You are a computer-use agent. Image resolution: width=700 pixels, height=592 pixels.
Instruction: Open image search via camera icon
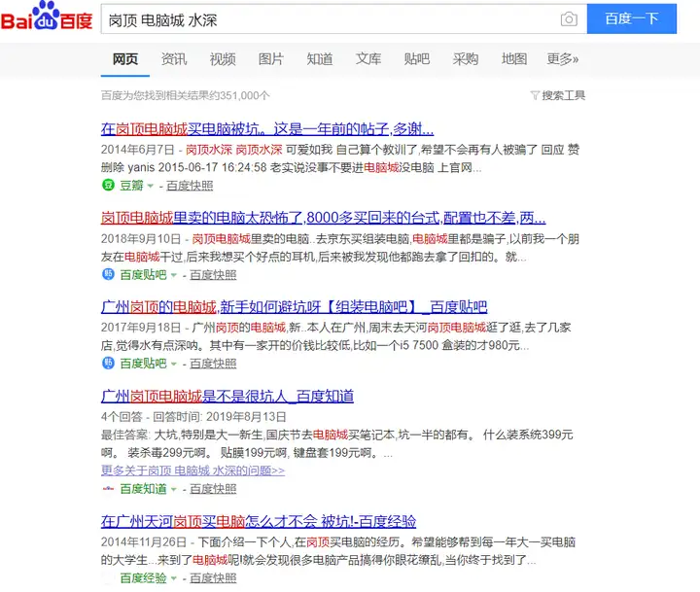(x=569, y=19)
